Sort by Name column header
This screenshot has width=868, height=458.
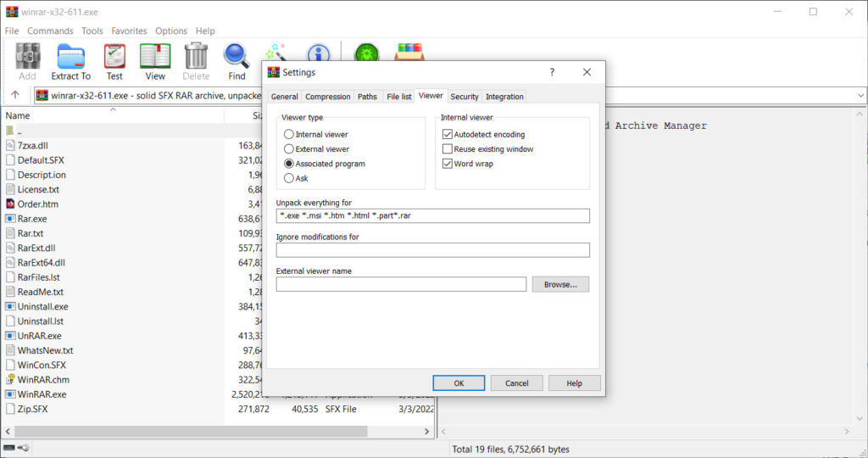tap(113, 115)
